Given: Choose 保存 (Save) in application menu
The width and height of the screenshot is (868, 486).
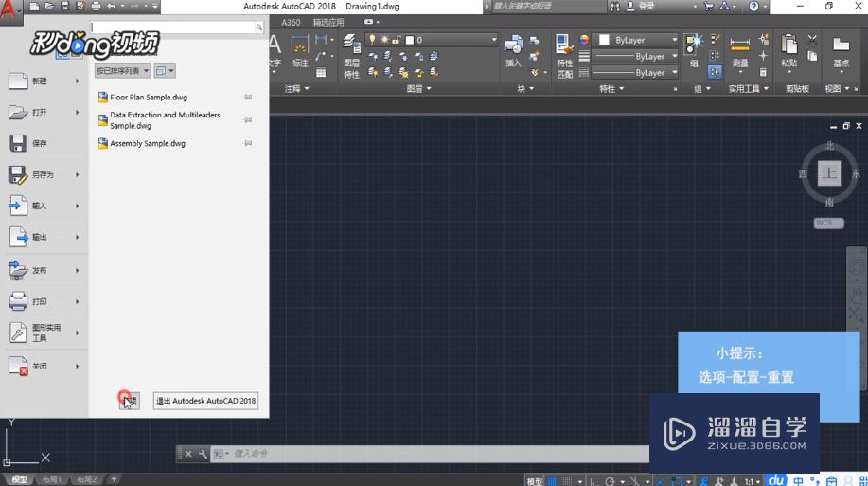Looking at the screenshot, I should (x=43, y=143).
